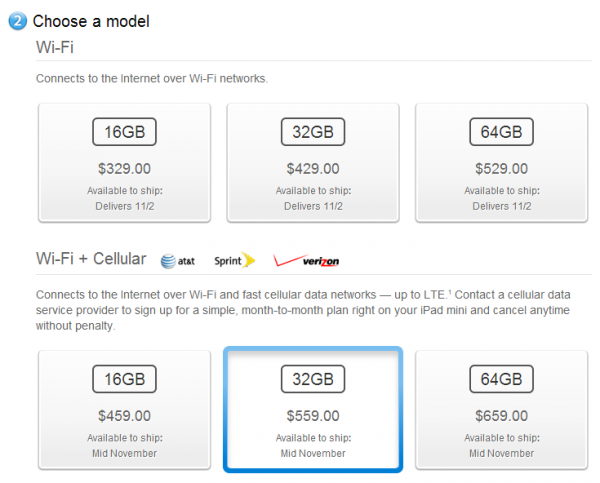Click the 16GB badge under Wi-Fi
Viewport: 600px width, 483px height.
[x=124, y=132]
